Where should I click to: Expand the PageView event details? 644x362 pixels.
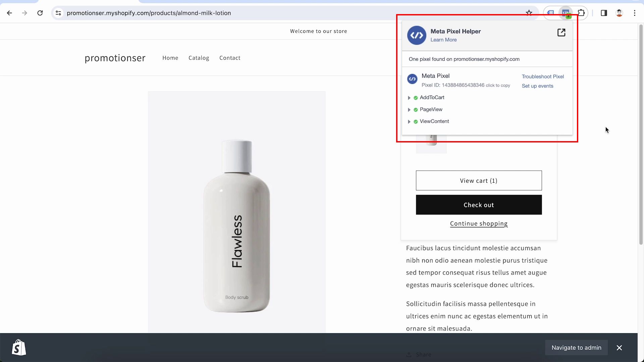tap(409, 110)
